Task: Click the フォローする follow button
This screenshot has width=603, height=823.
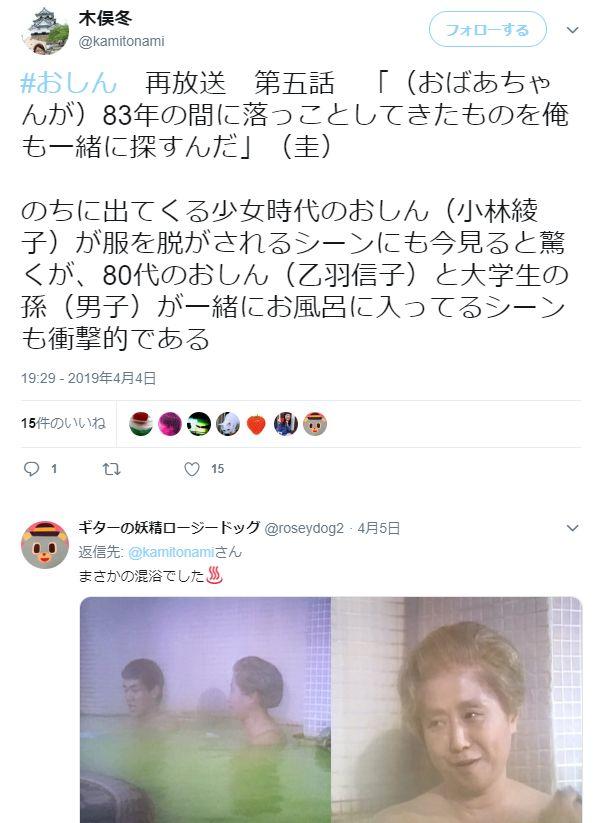Action: point(488,29)
